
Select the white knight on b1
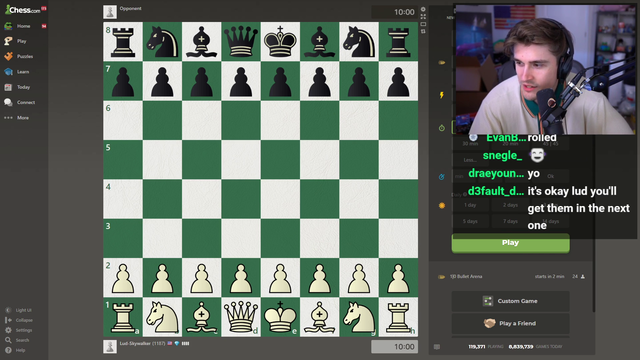(162, 317)
